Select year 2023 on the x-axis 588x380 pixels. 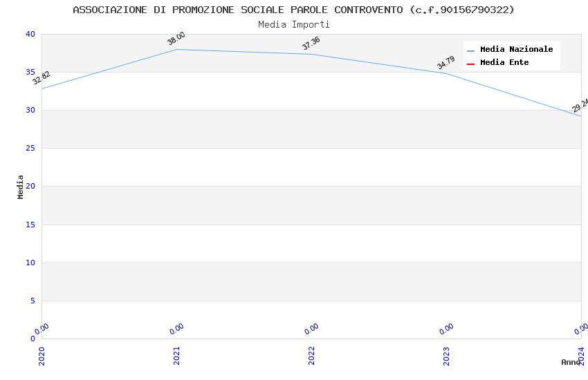(446, 356)
